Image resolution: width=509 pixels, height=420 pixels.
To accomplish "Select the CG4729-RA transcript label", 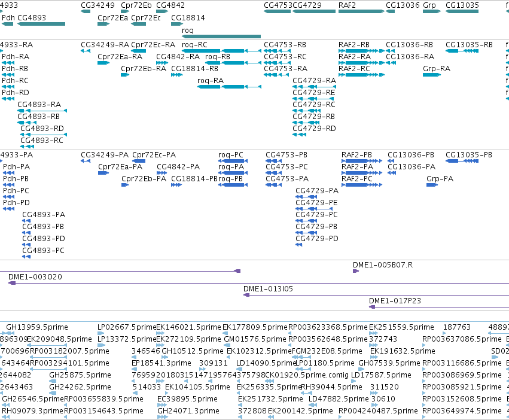I will [314, 80].
